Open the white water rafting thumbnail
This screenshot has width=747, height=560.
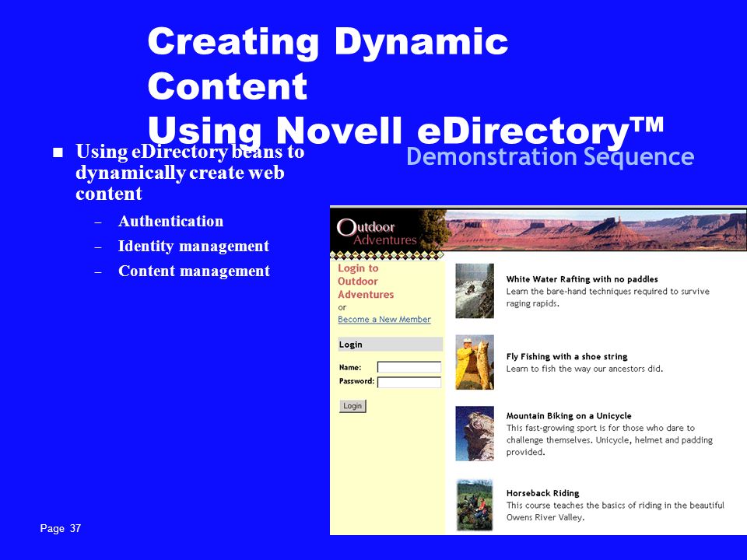point(475,290)
